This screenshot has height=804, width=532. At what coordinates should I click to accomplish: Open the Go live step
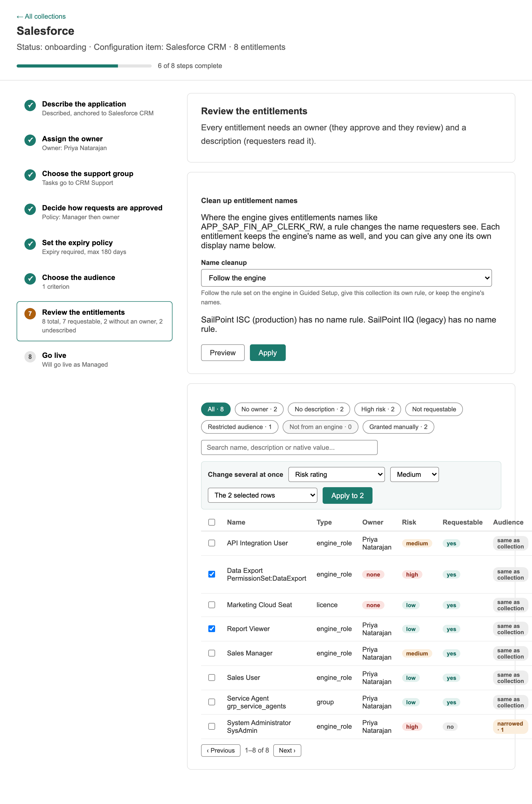point(95,360)
